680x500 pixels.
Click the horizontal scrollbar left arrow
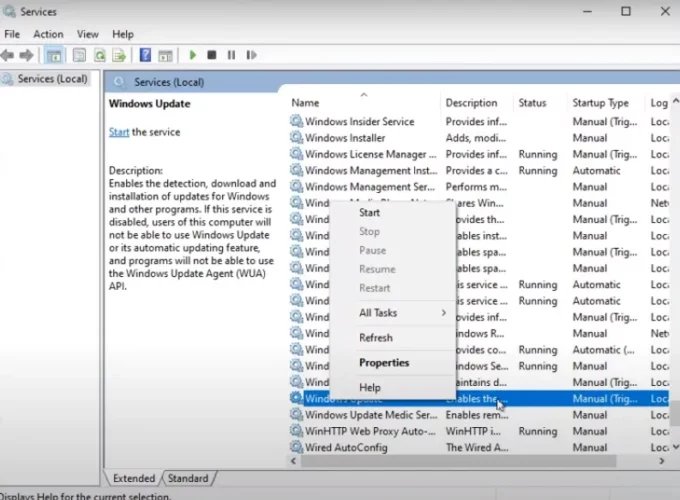(294, 461)
